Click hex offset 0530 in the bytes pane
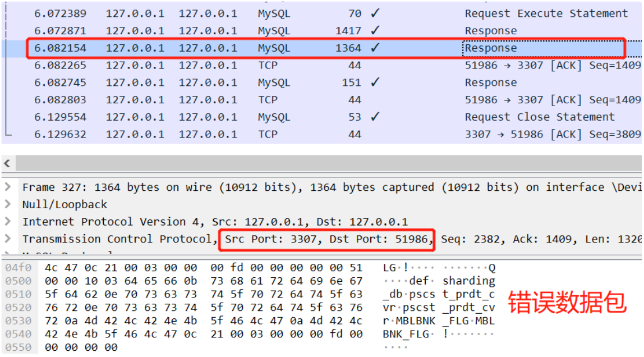Image resolution: width=644 pixels, height=357 pixels. tap(19, 321)
